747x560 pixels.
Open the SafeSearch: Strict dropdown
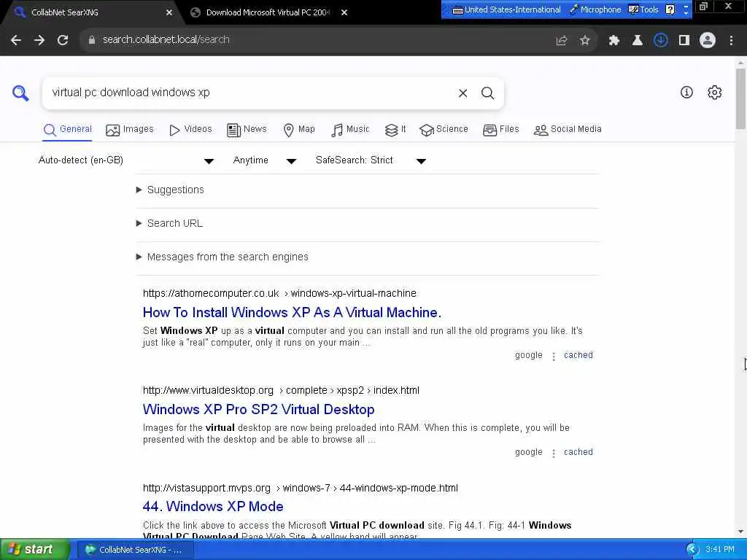point(371,160)
